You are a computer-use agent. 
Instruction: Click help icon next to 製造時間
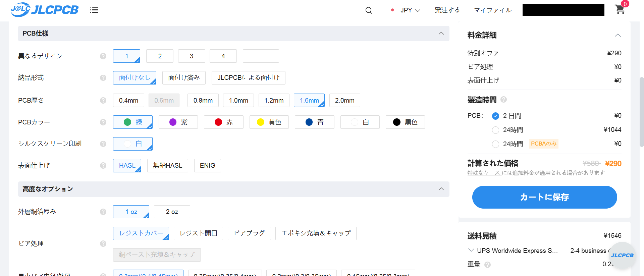pyautogui.click(x=503, y=100)
